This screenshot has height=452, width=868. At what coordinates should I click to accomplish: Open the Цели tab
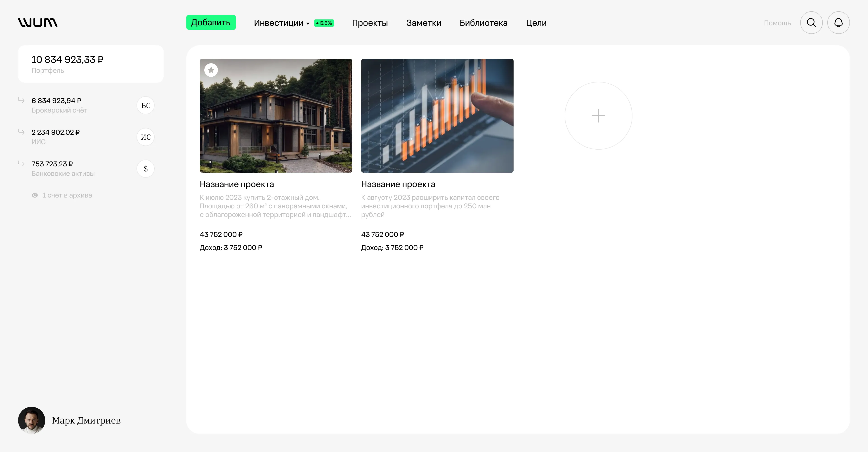point(536,23)
